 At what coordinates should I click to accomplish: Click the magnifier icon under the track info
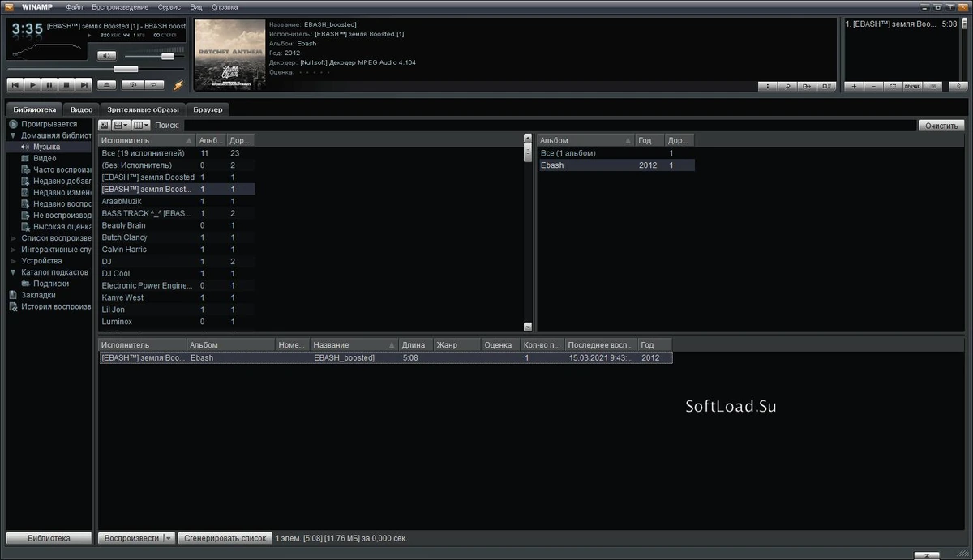(787, 86)
